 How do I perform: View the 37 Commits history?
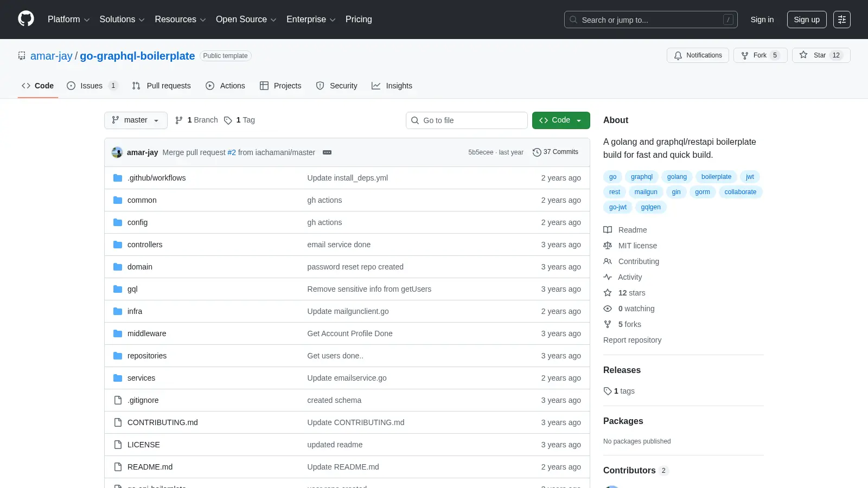coord(556,152)
